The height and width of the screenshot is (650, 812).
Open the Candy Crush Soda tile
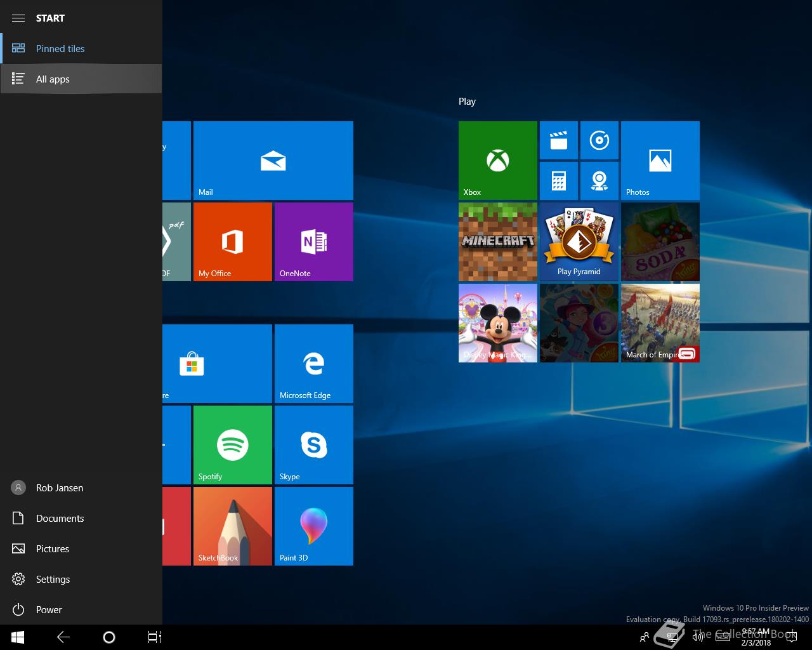(660, 242)
